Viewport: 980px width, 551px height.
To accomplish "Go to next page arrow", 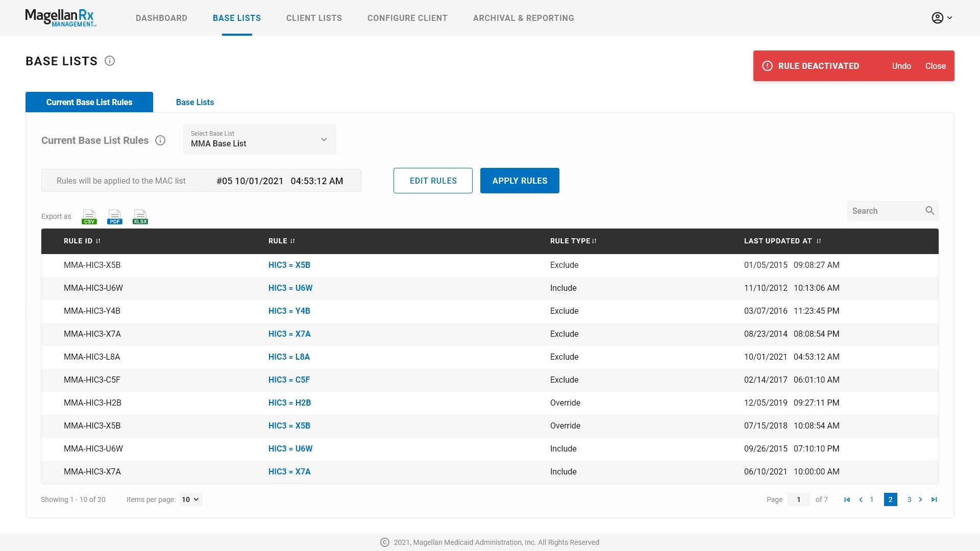I will click(x=920, y=499).
